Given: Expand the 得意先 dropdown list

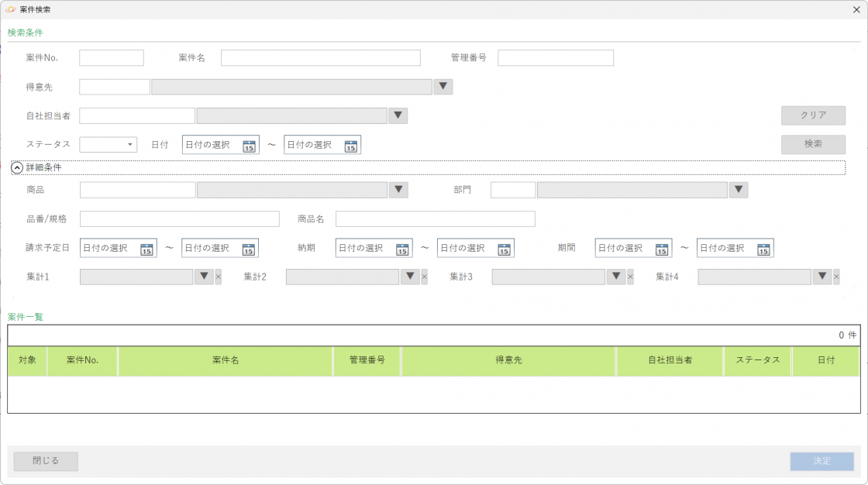Looking at the screenshot, I should 443,87.
